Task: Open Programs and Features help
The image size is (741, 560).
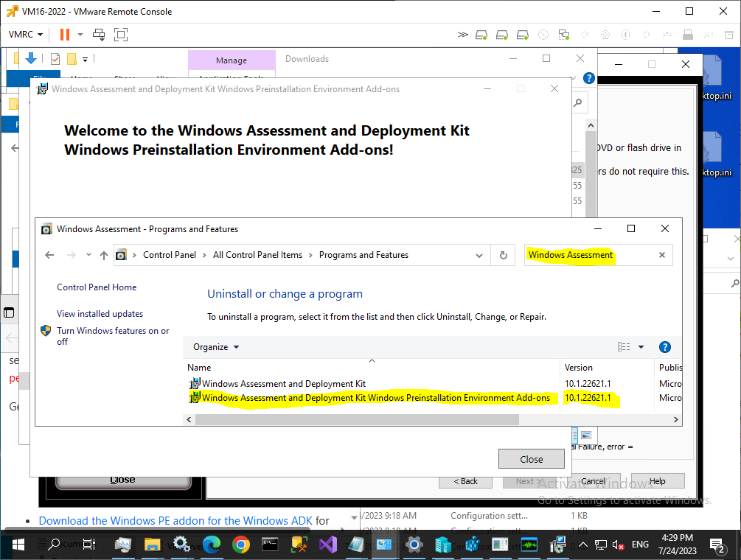Action: (x=664, y=347)
